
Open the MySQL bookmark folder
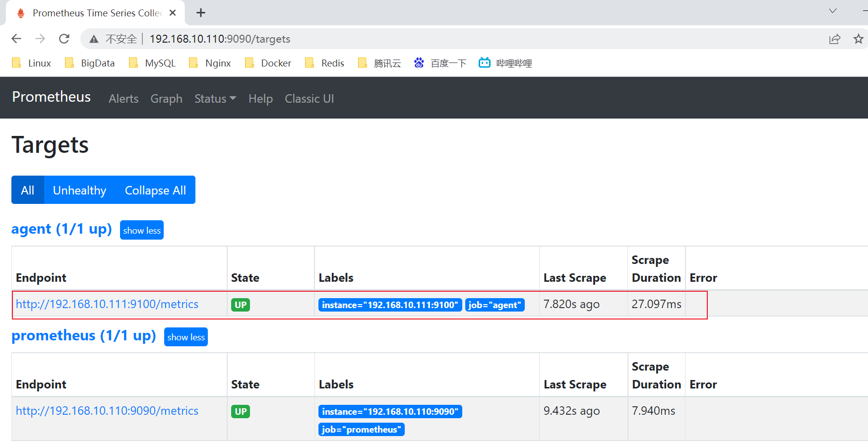[x=152, y=63]
